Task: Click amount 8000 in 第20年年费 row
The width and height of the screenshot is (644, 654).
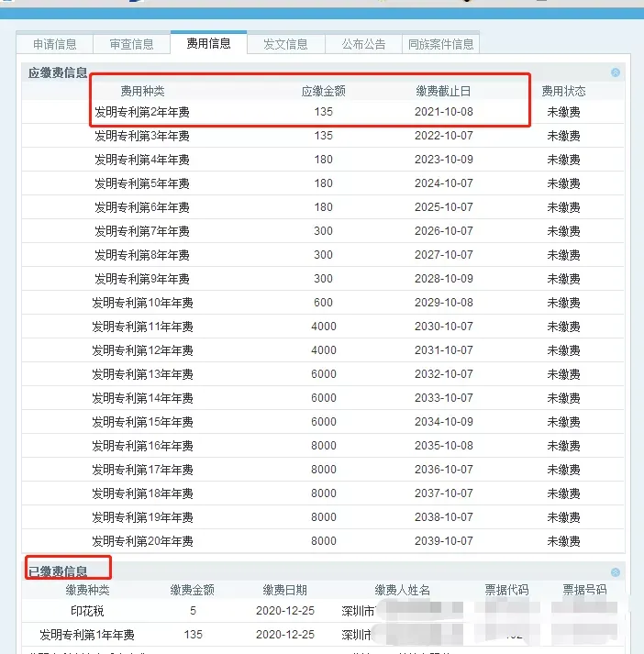Action: pos(323,541)
